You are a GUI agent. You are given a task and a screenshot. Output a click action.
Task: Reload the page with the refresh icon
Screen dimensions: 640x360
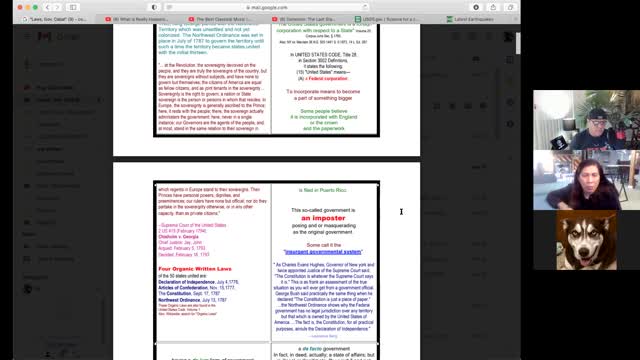(364, 7)
